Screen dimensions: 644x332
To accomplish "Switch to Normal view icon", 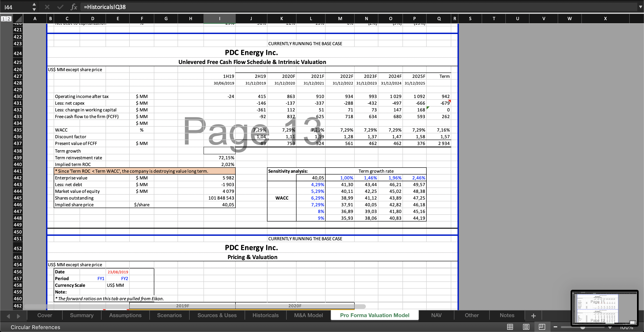I will [510, 327].
